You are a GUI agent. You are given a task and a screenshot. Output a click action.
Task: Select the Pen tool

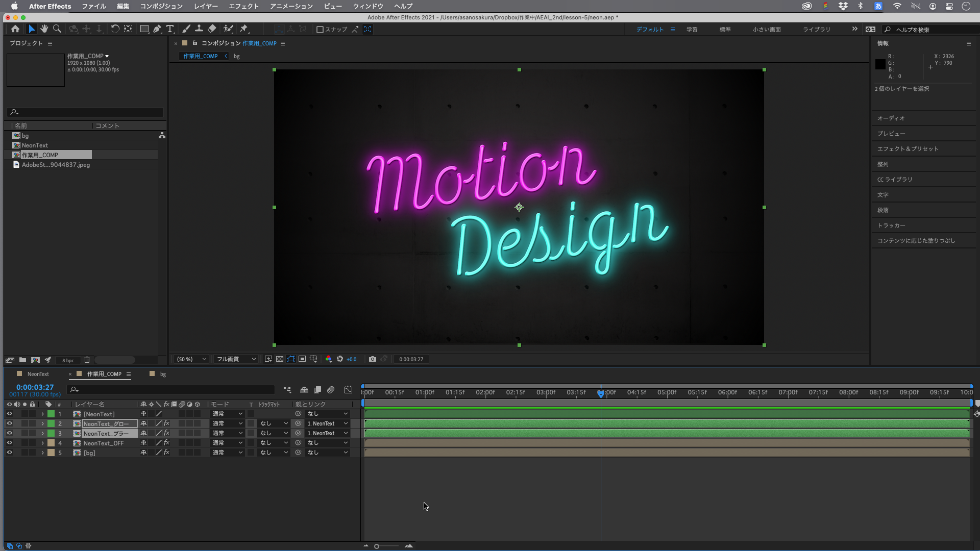[x=157, y=29]
